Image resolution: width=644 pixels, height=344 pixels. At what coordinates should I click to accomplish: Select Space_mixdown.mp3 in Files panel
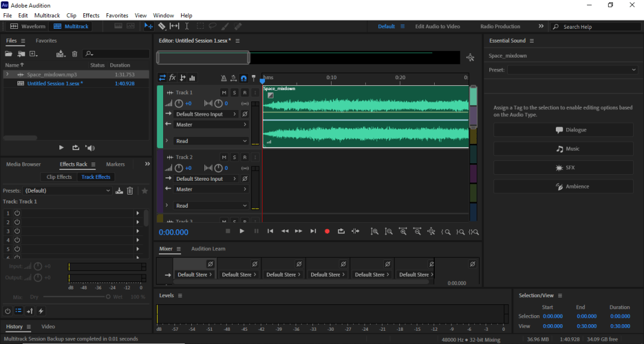52,74
